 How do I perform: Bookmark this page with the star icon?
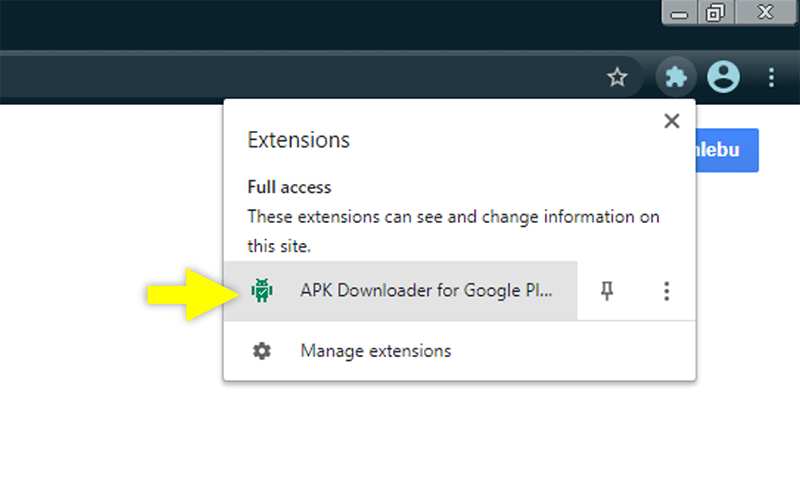(x=617, y=78)
